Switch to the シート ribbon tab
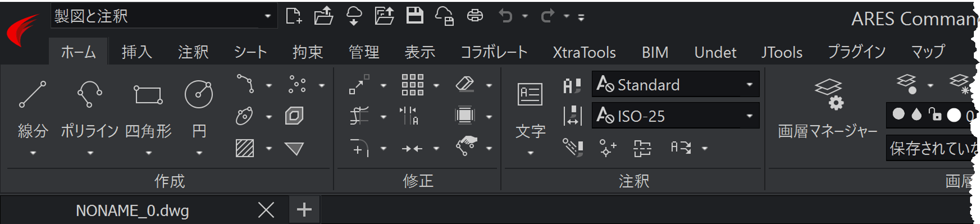 250,52
